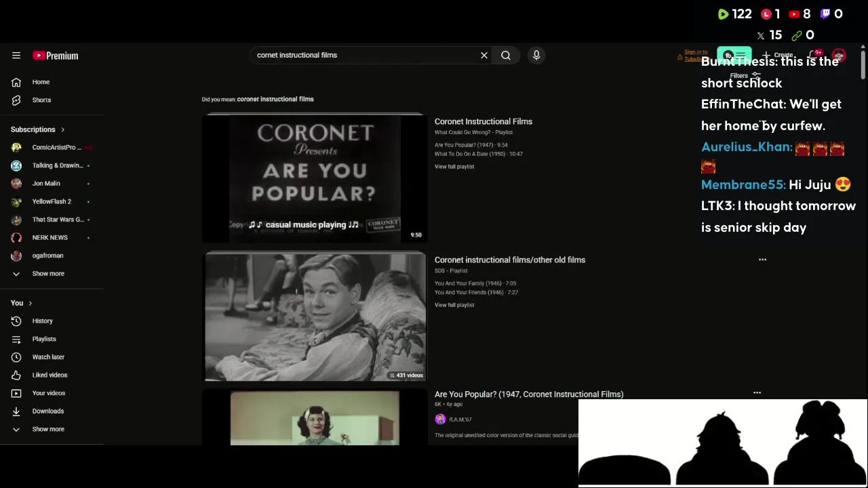Viewport: 868px width, 488px height.
Task: Open the hamburger guide menu
Action: point(16,56)
